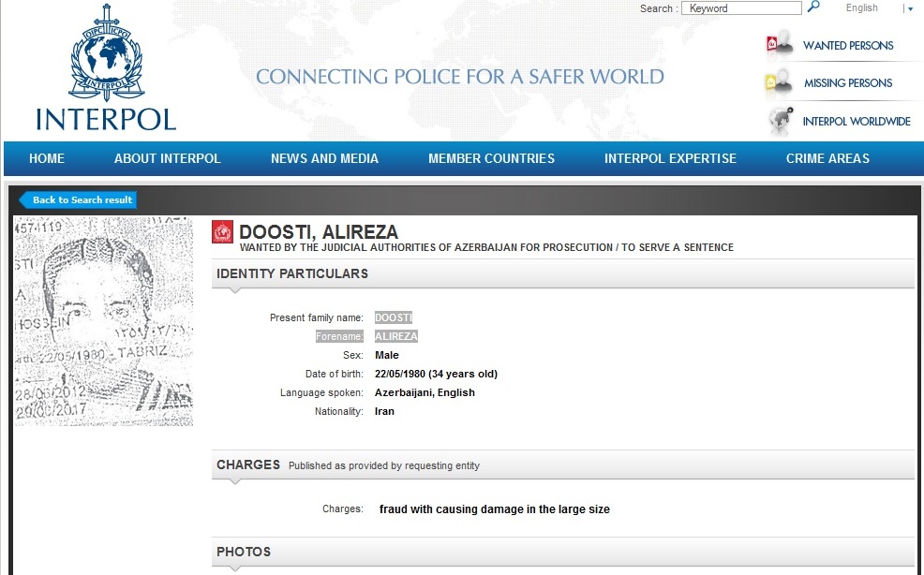The height and width of the screenshot is (575, 924).
Task: Click 'Published as provided by requesting entity' note
Action: pos(384,465)
